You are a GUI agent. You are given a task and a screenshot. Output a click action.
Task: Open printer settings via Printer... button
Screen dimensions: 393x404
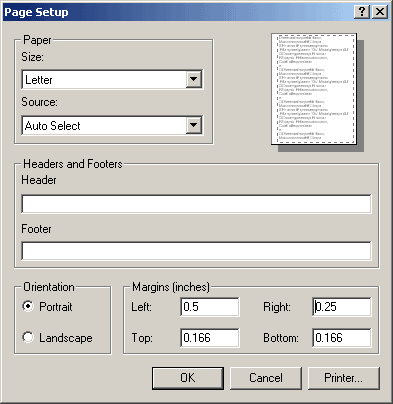tap(344, 378)
